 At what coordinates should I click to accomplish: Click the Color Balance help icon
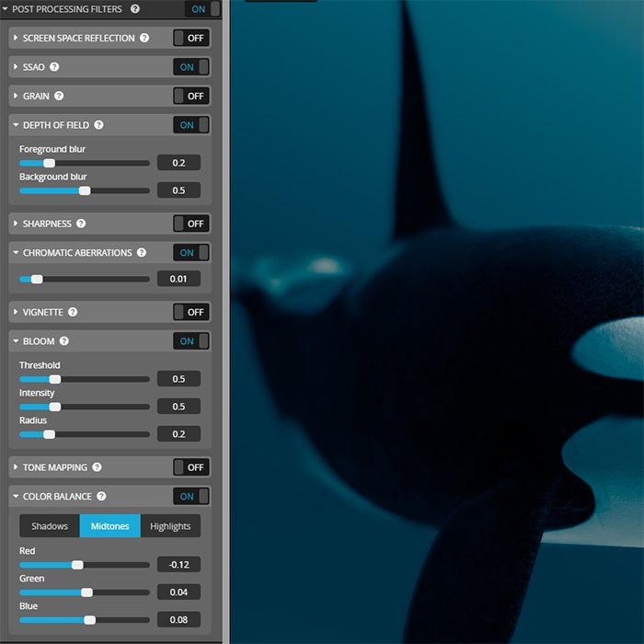[x=101, y=497]
